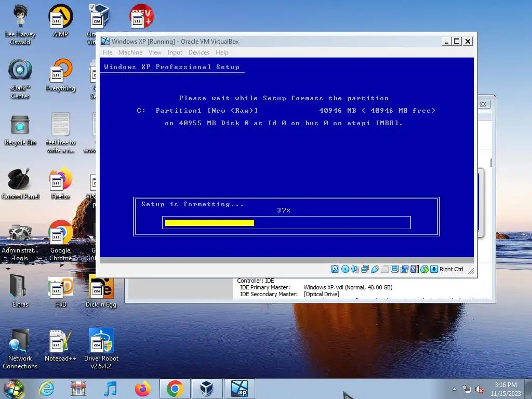Open the Devices menu
Image resolution: width=532 pixels, height=399 pixels.
199,52
